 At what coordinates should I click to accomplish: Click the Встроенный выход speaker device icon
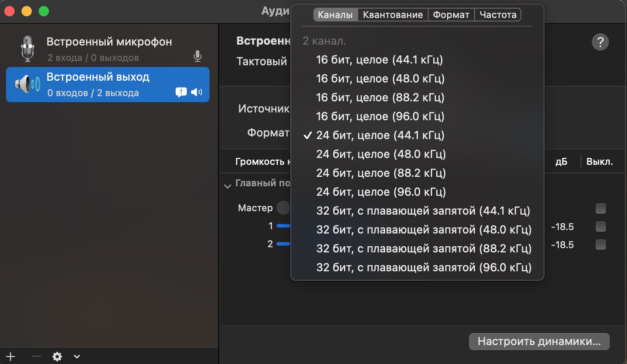pos(27,85)
